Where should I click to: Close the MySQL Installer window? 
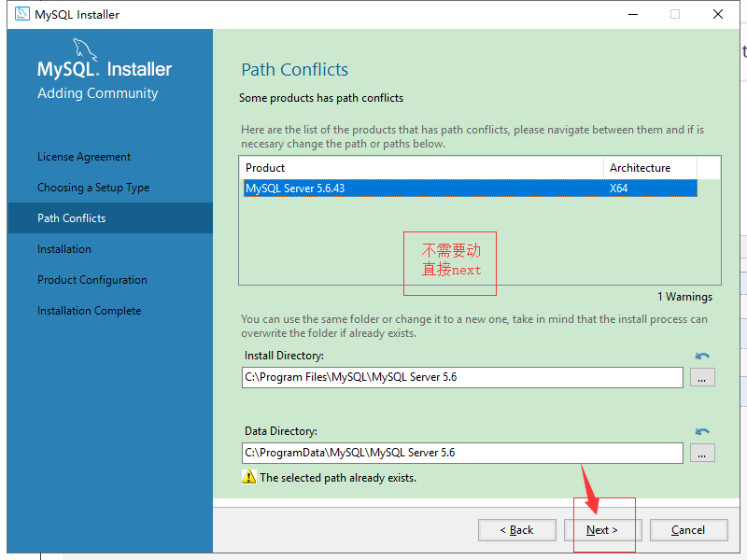[x=718, y=14]
